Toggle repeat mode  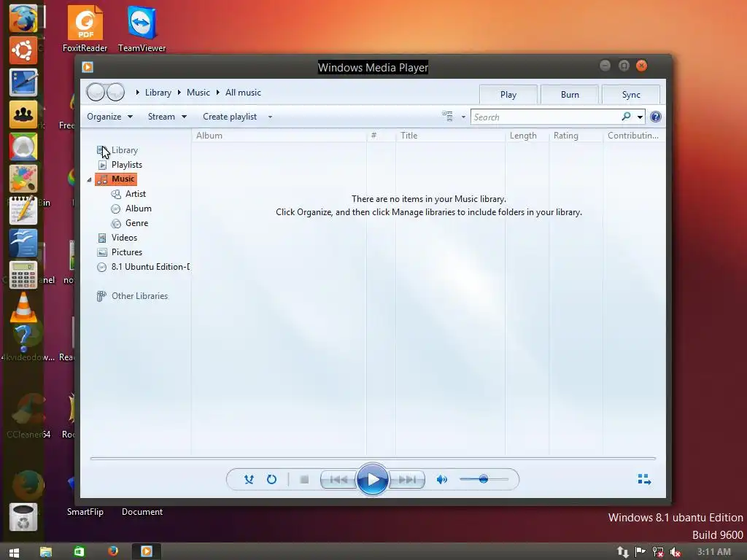(x=271, y=480)
